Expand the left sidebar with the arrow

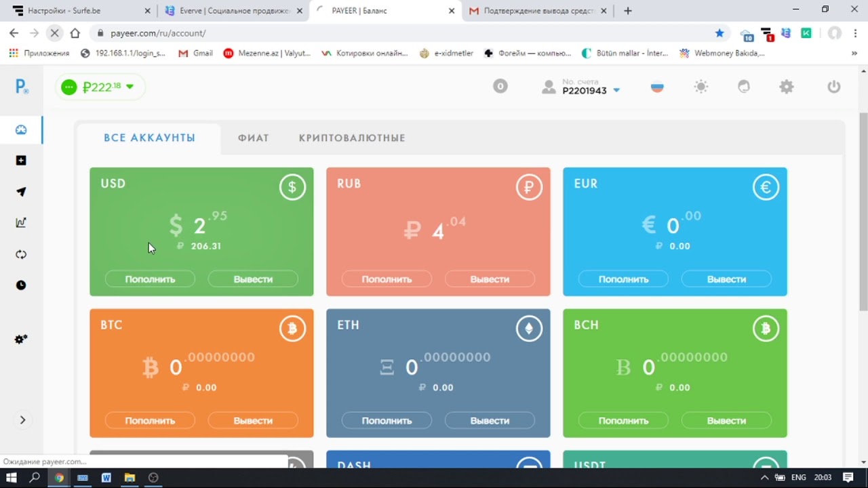pos(22,420)
